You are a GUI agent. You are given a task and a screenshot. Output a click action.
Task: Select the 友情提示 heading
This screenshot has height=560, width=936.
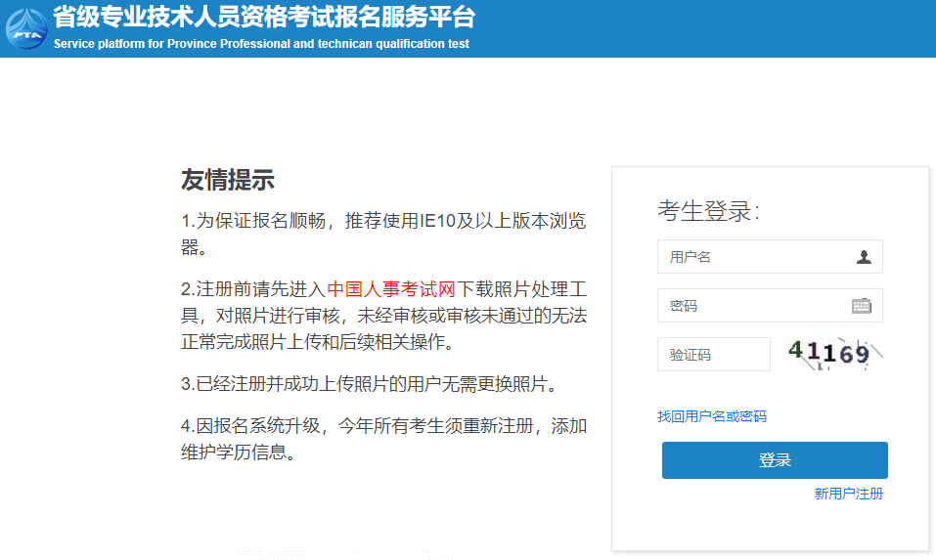pyautogui.click(x=227, y=180)
